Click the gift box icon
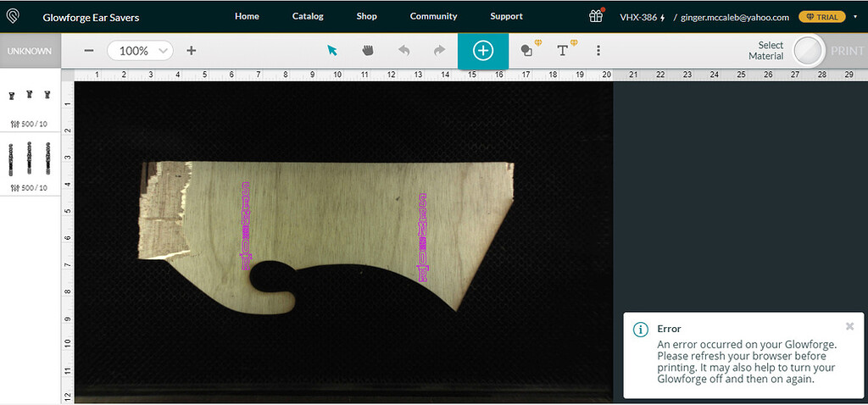The height and width of the screenshot is (405, 868). [x=596, y=17]
